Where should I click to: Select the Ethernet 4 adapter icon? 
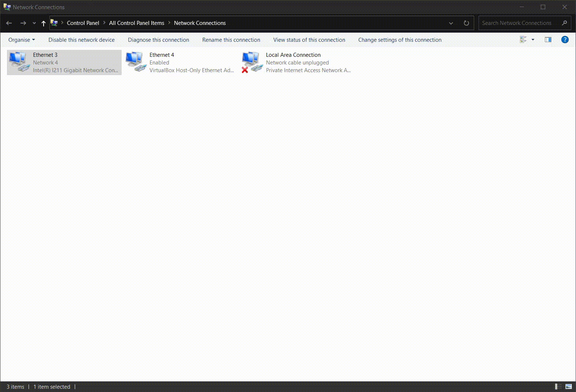(136, 62)
